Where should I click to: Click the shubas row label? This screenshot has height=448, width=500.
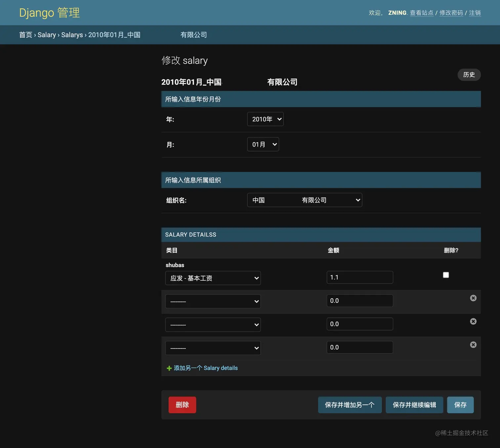pyautogui.click(x=175, y=265)
